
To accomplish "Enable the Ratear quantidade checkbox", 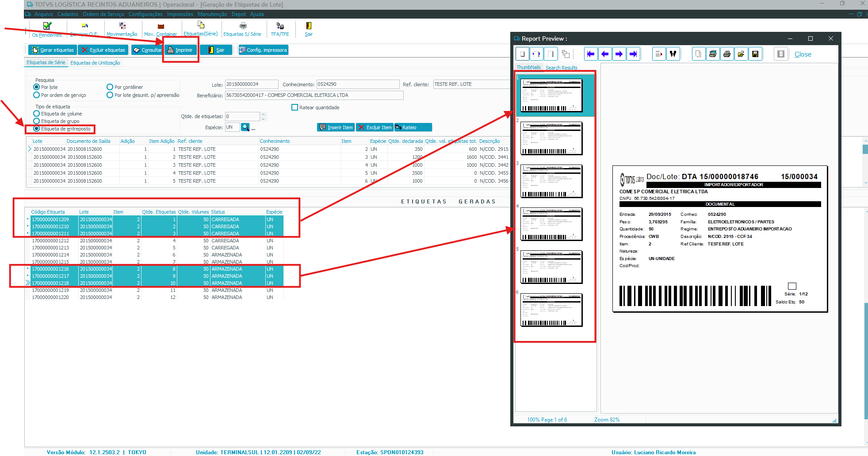I will [x=295, y=107].
